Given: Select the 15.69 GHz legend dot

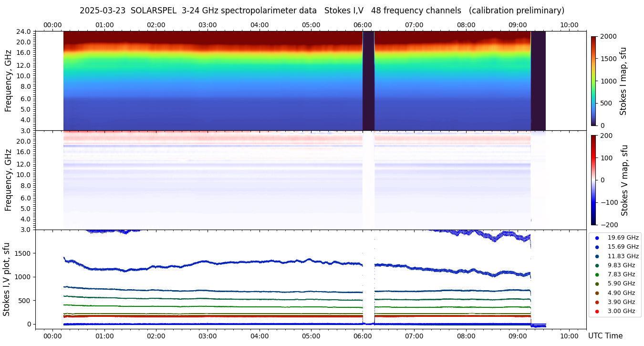Looking at the screenshot, I should click(x=597, y=247).
